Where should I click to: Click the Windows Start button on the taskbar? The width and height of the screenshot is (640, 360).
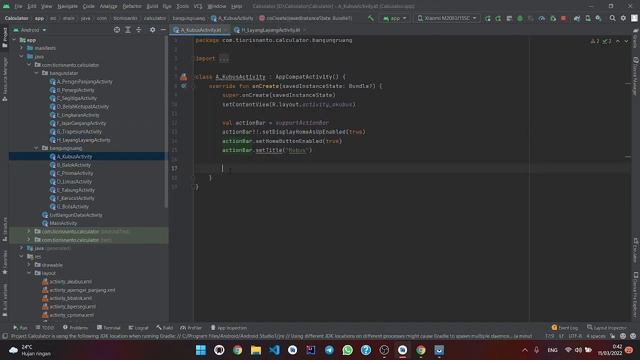coord(201,350)
